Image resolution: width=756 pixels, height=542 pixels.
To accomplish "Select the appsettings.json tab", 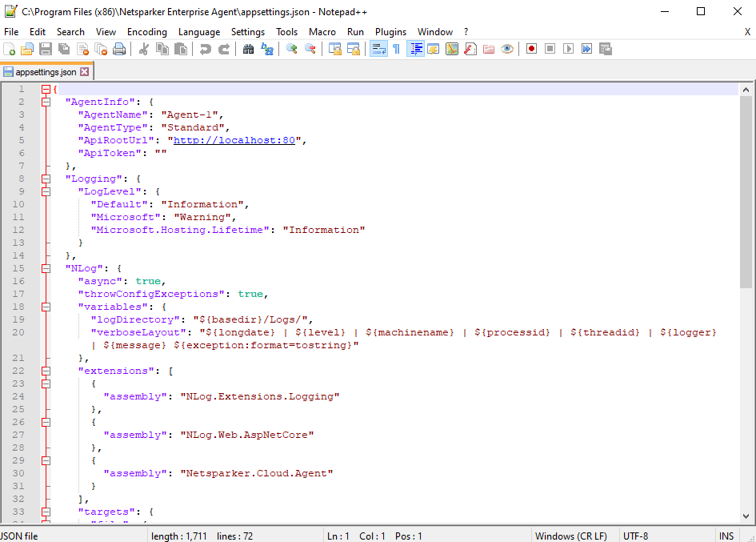I will pos(46,72).
